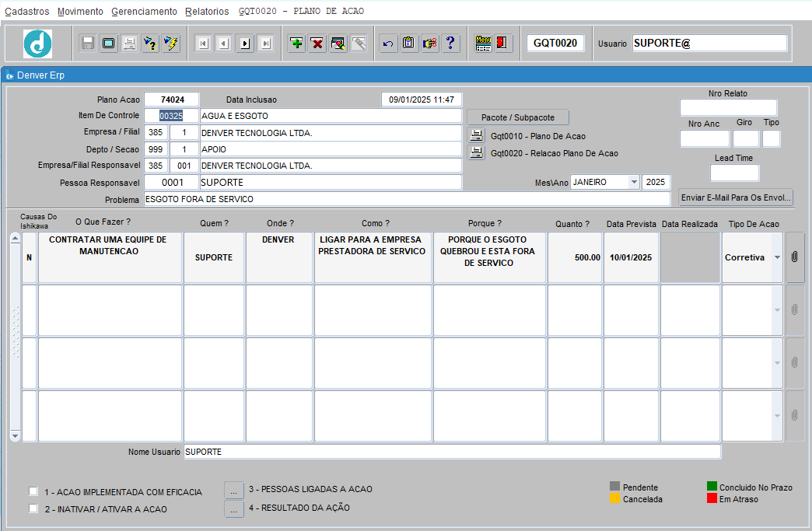Expand Tipo De Acao dropdown in second row
This screenshot has width=812, height=531.
point(777,310)
